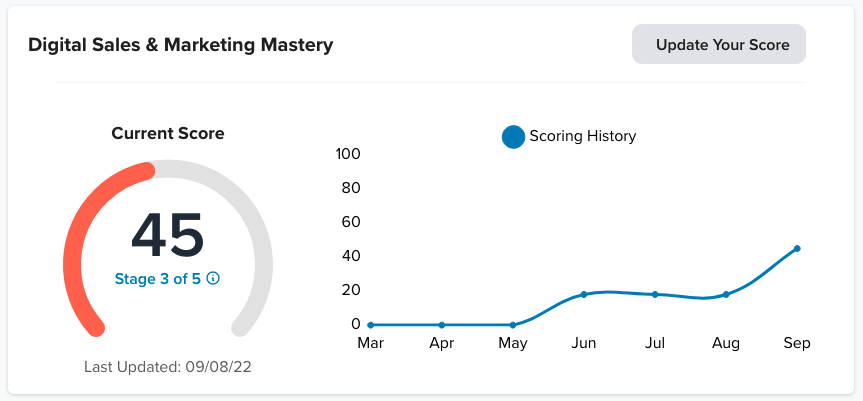Screen dimensions: 863x401
Task: Click the August data point on chart
Action: pyautogui.click(x=726, y=294)
